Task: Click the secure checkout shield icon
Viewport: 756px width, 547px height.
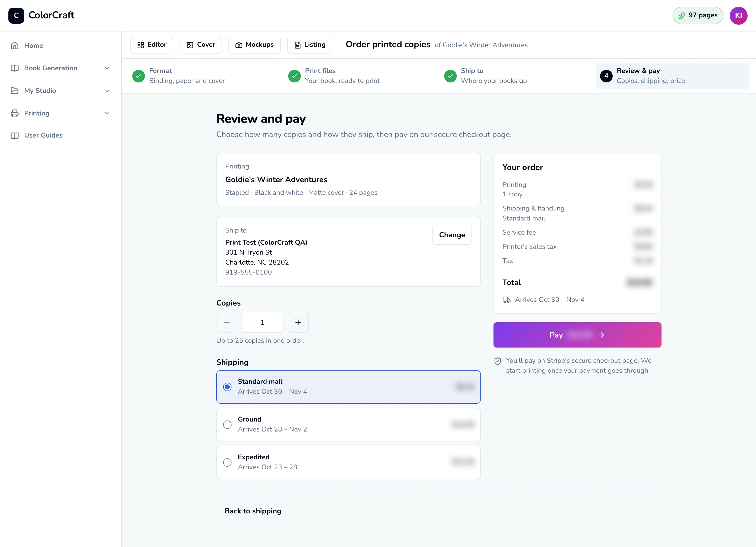Action: pos(498,361)
